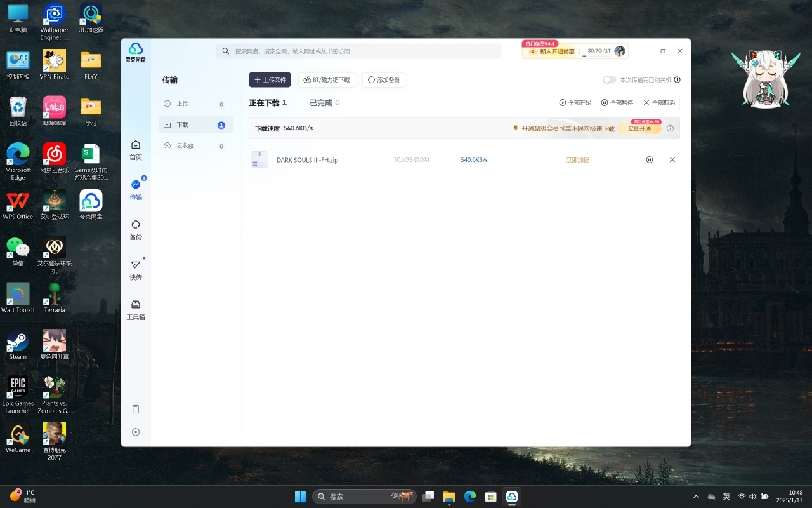The height and width of the screenshot is (508, 812).
Task: Open UU加速器 desktop shortcut
Action: point(91,18)
